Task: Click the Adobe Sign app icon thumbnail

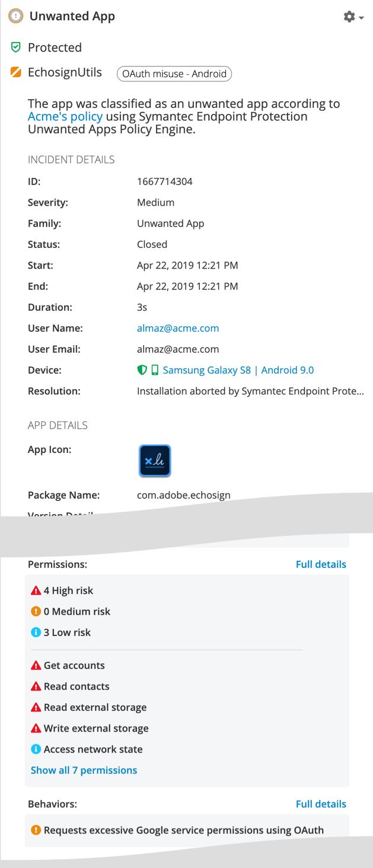Action: pos(155,461)
